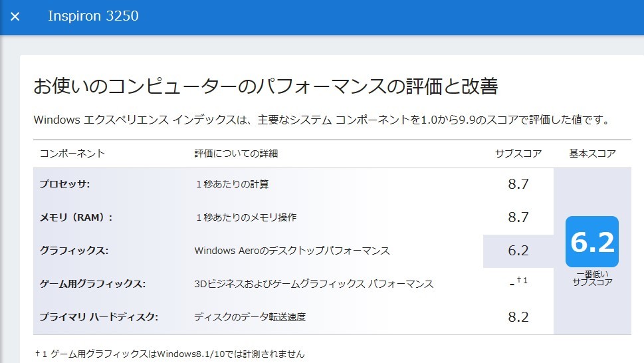Click the グラフィックス: row label
644x363 pixels.
pyautogui.click(x=74, y=251)
